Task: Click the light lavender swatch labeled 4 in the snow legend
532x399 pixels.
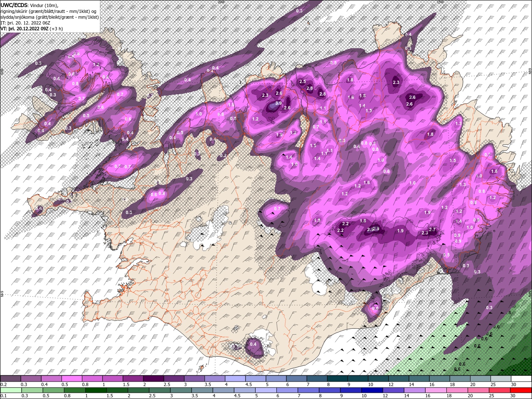Action: [x=235, y=379]
